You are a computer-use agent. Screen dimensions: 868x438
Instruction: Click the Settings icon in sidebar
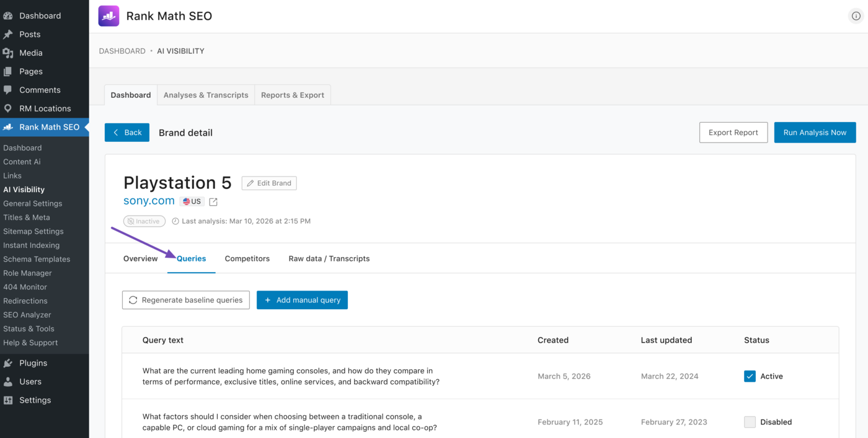point(8,400)
